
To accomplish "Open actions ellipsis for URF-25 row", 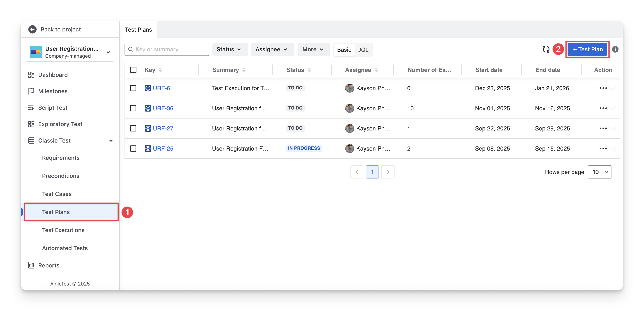I will [603, 149].
